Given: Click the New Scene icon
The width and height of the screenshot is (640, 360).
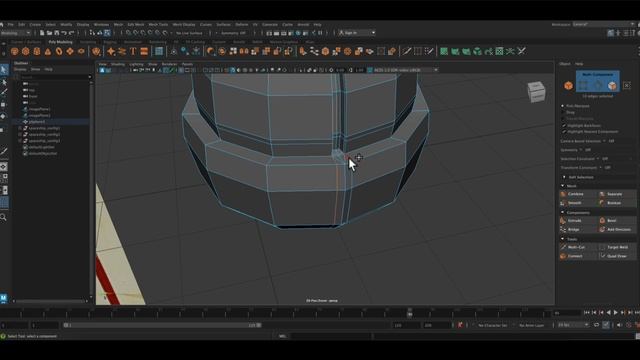Looking at the screenshot, I should (x=42, y=33).
